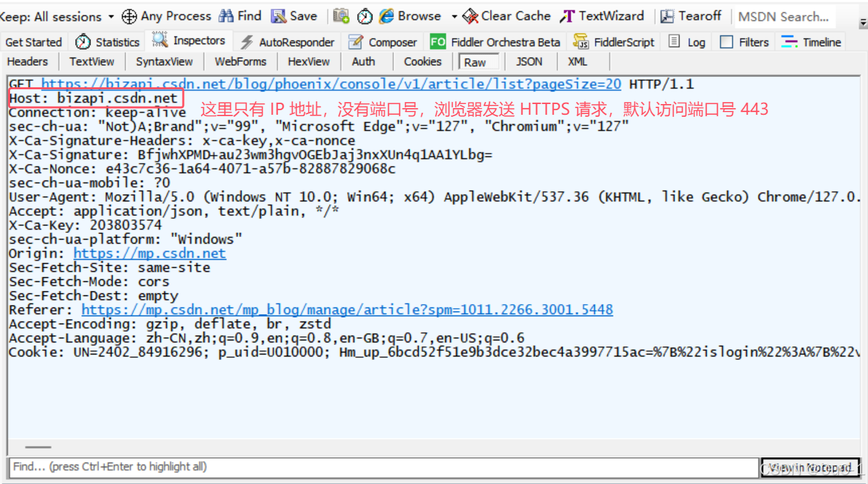The height and width of the screenshot is (484, 868).
Task: Click the sec-ch-ua-platform "Windows" line
Action: pos(126,240)
